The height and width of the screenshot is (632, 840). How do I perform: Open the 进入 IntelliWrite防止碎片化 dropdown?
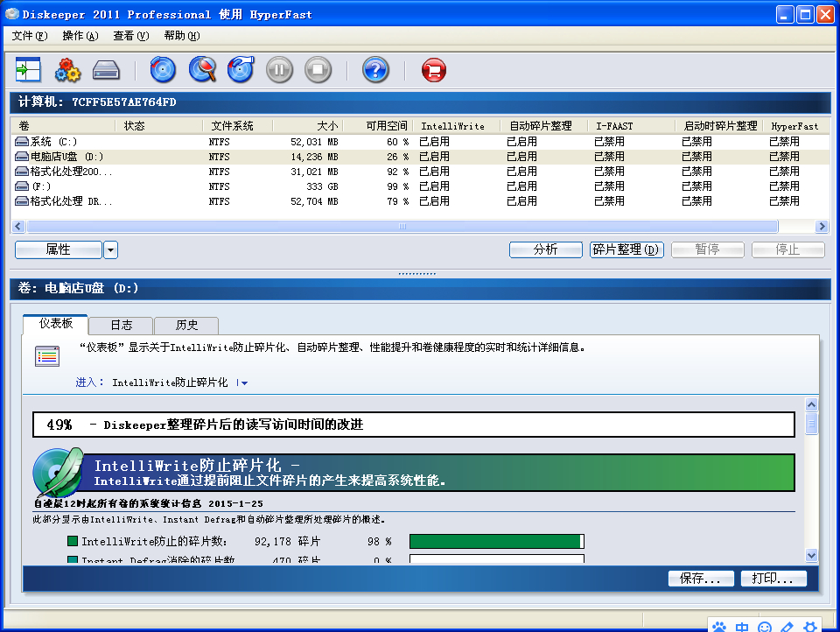[x=244, y=383]
